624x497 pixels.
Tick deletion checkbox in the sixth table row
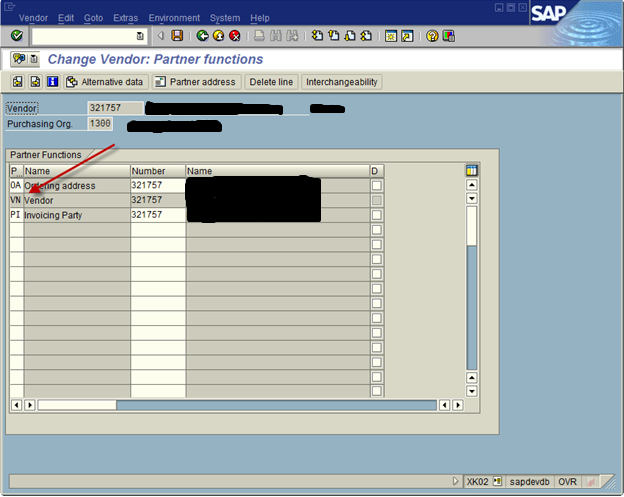pyautogui.click(x=376, y=259)
